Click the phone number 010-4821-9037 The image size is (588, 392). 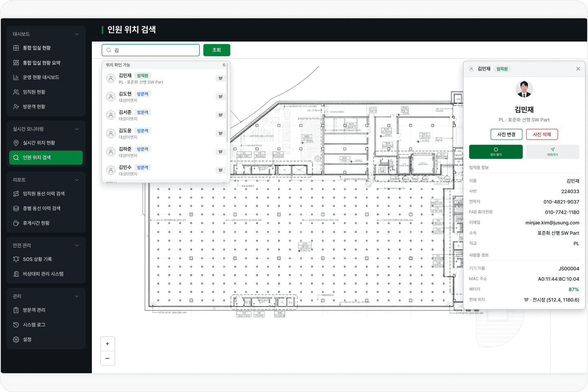561,202
